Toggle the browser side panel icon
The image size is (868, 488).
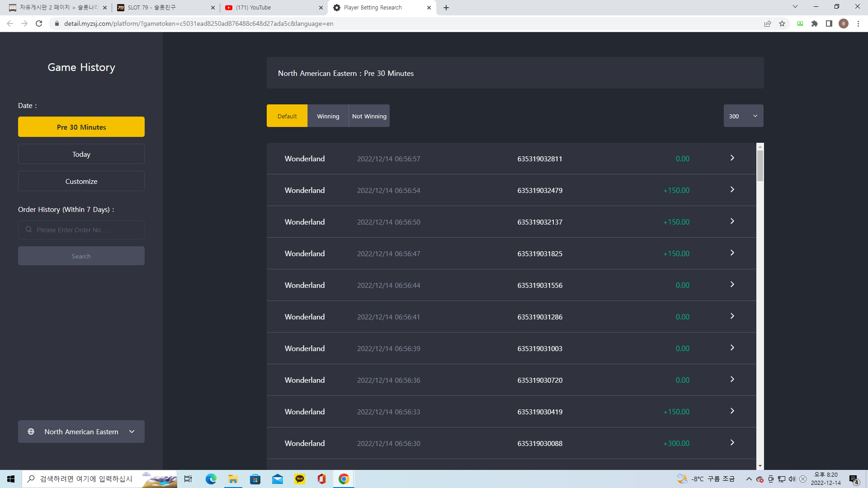pos(829,23)
